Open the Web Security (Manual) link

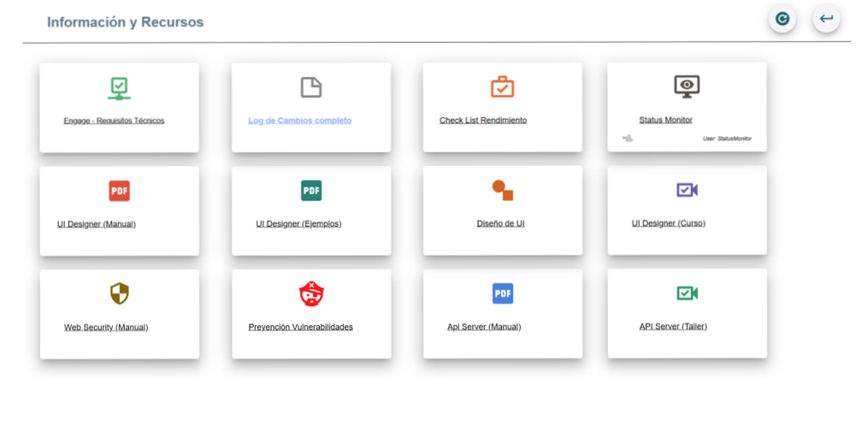point(106,327)
